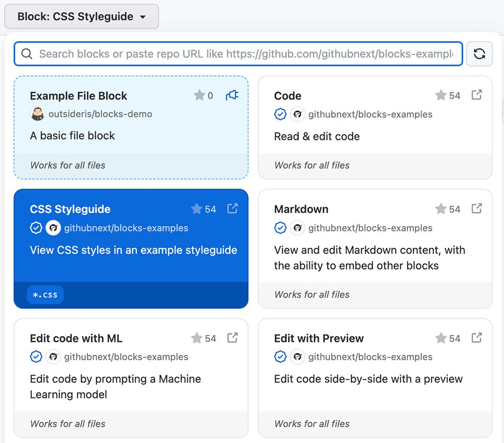Click the star icon on Markdown card

coord(440,209)
